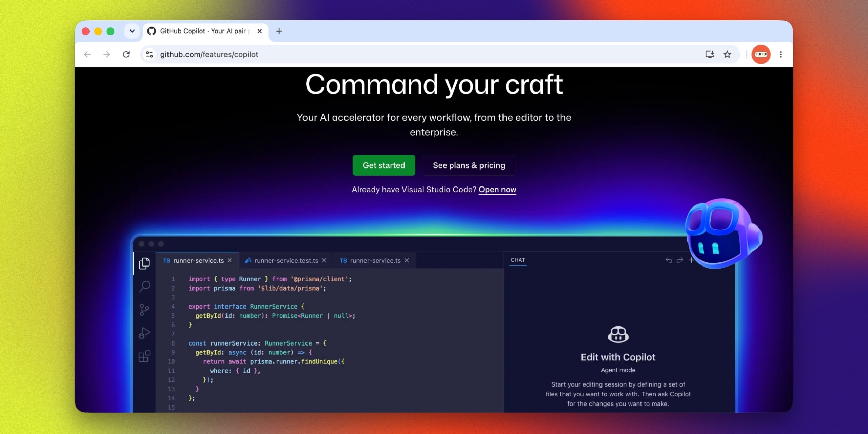Click line number 10 in the code gutter

[171, 362]
